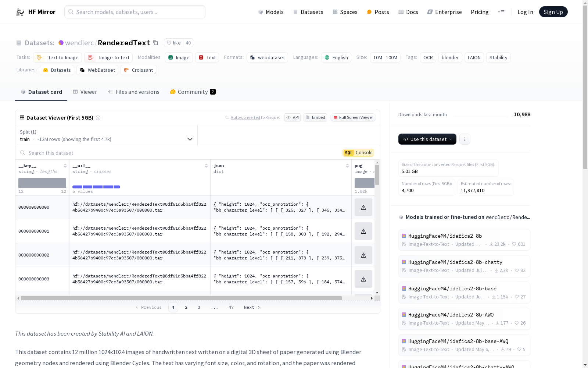This screenshot has width=588, height=368.
Task: Sort by the __url__ column sort icon
Action: (x=206, y=166)
